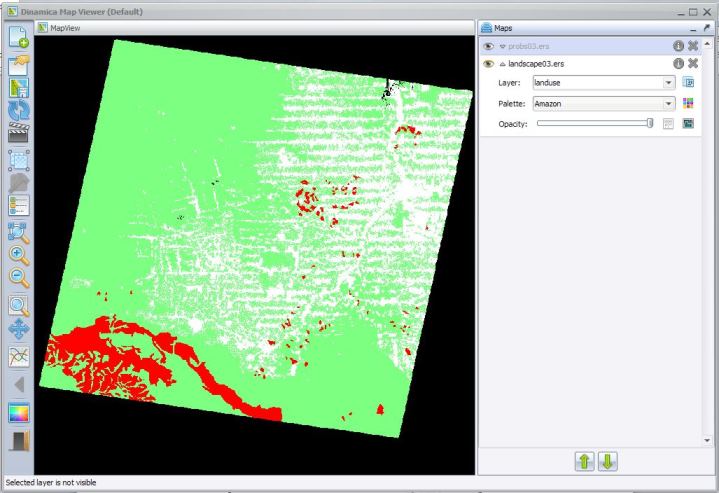Viewport: 719px width, 493px height.
Task: Expand the probs03.ers layer settings
Action: (502, 47)
